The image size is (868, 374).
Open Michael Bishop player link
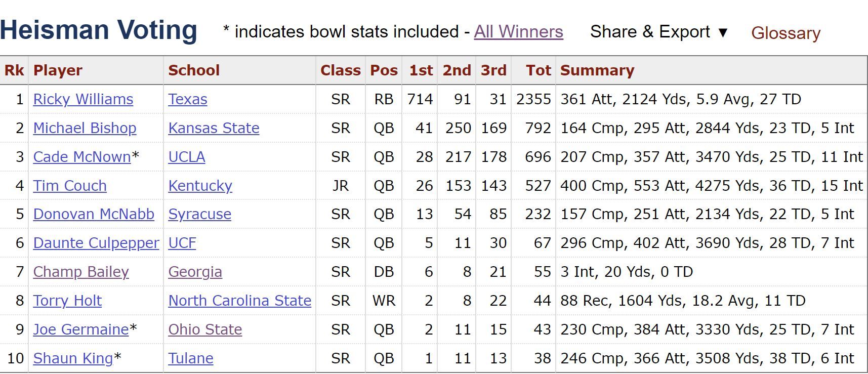point(85,128)
